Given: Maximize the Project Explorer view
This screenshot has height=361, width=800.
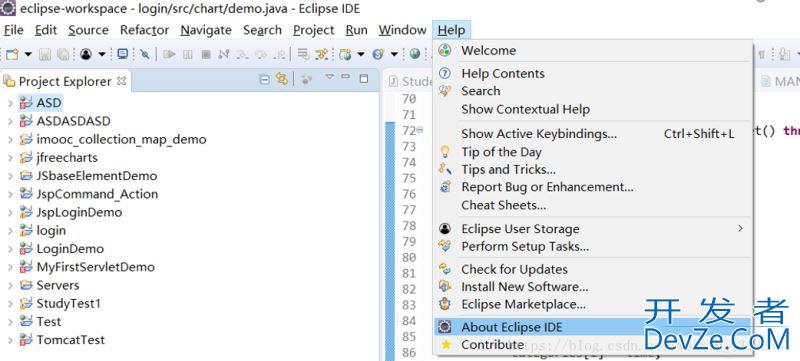Looking at the screenshot, I should [x=364, y=79].
